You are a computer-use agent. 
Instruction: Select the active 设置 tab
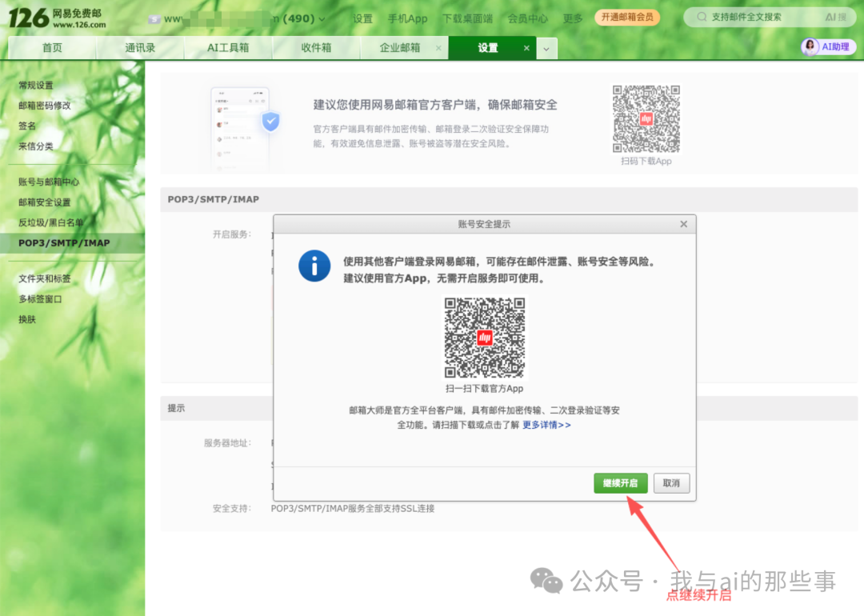[488, 48]
